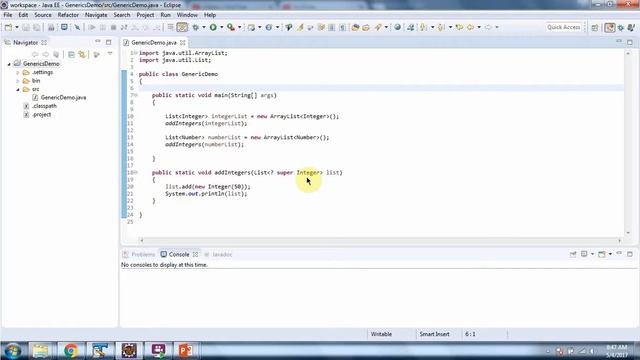The image size is (640, 360).
Task: Open the Debug dropdown arrow
Action: [x=204, y=27]
